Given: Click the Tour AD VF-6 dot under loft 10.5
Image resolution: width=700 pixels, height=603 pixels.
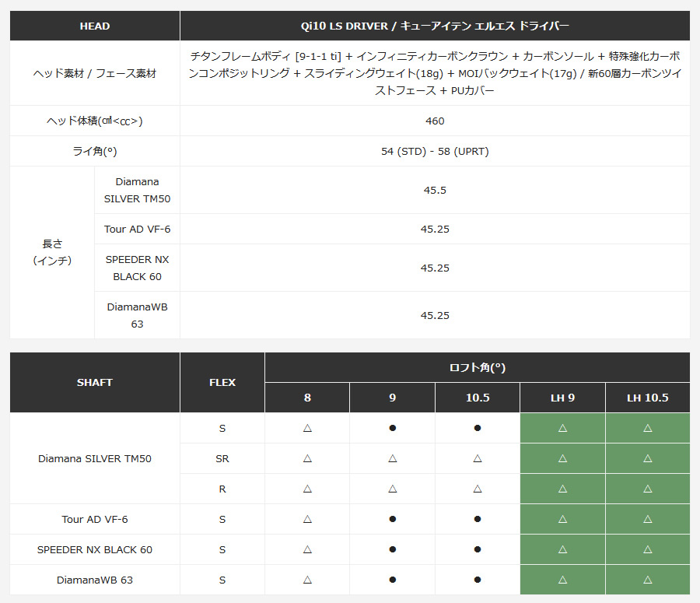Looking at the screenshot, I should pos(478,520).
